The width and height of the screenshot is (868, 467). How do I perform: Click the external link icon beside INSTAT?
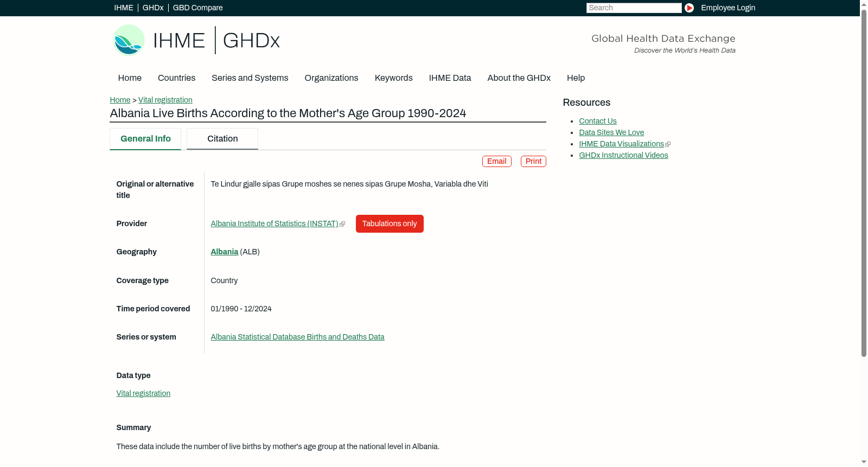point(342,224)
